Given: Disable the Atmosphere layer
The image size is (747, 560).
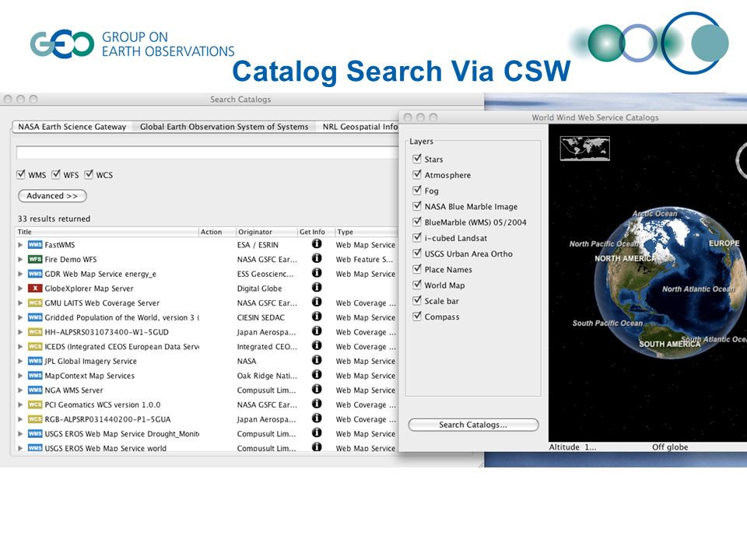Looking at the screenshot, I should [x=417, y=174].
